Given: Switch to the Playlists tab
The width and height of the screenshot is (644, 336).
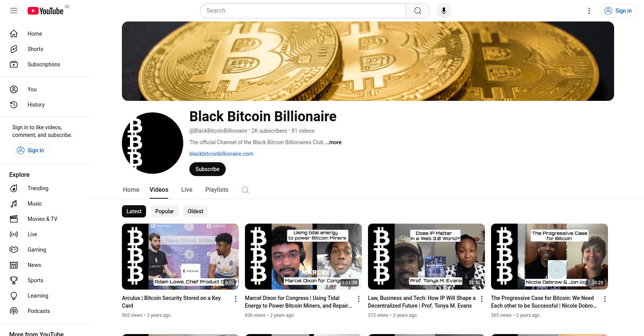Looking at the screenshot, I should (217, 190).
